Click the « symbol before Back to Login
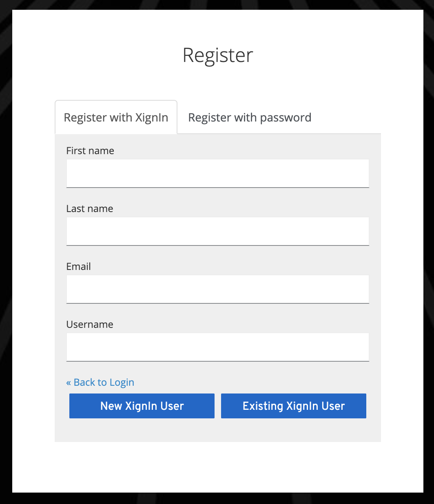 pos(69,382)
